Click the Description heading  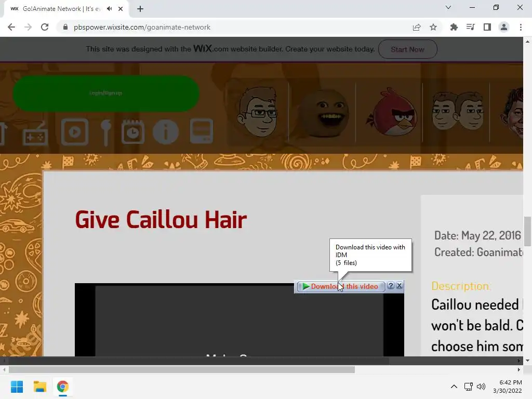[460, 286]
